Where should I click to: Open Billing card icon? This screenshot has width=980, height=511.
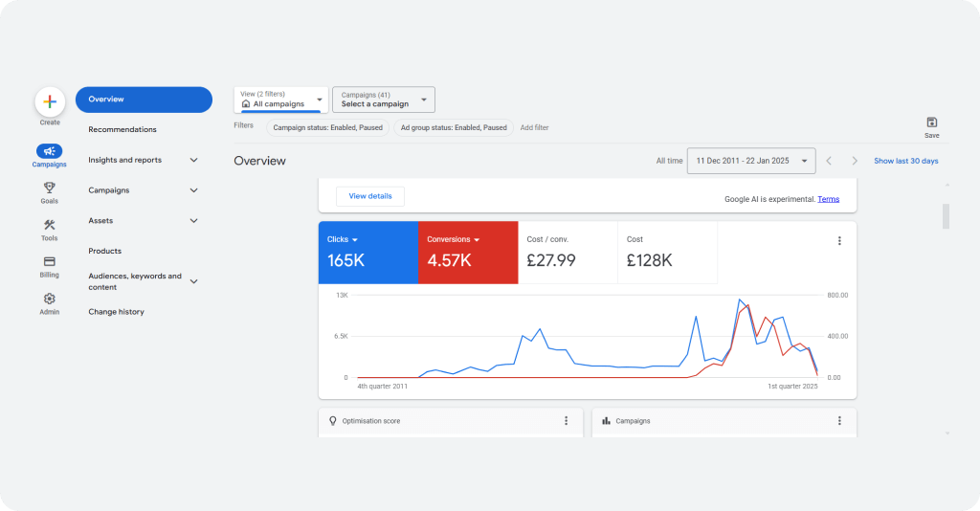pyautogui.click(x=50, y=261)
